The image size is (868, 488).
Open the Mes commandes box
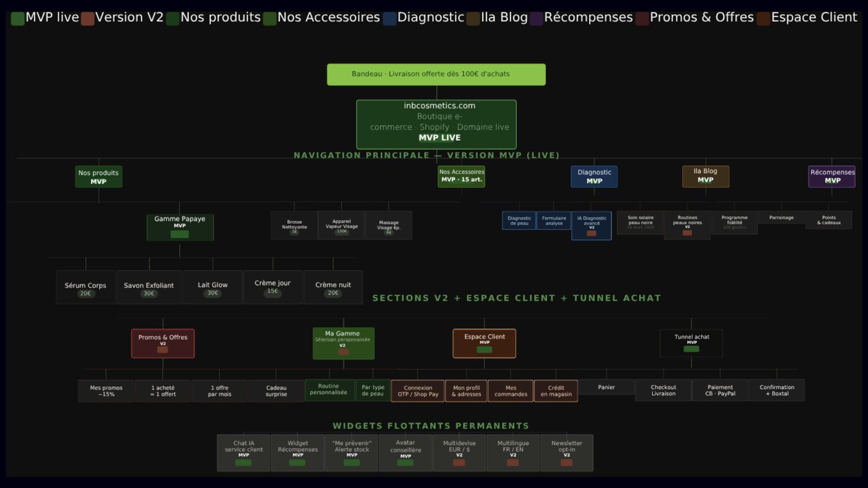[511, 391]
